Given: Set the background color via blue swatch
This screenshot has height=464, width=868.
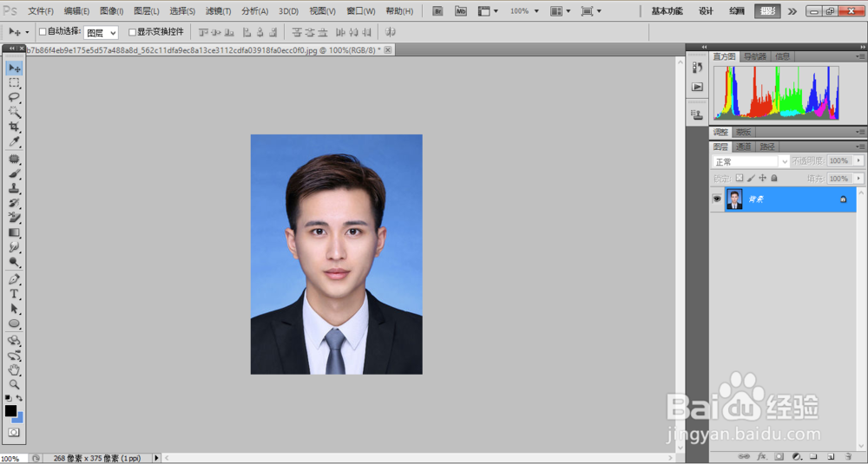Looking at the screenshot, I should tap(19, 419).
